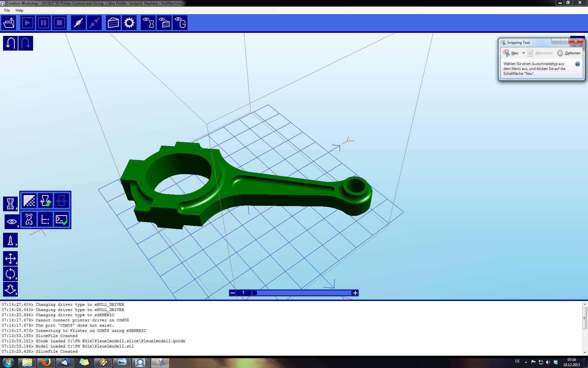Switch to 3D model view icon

tap(148, 23)
